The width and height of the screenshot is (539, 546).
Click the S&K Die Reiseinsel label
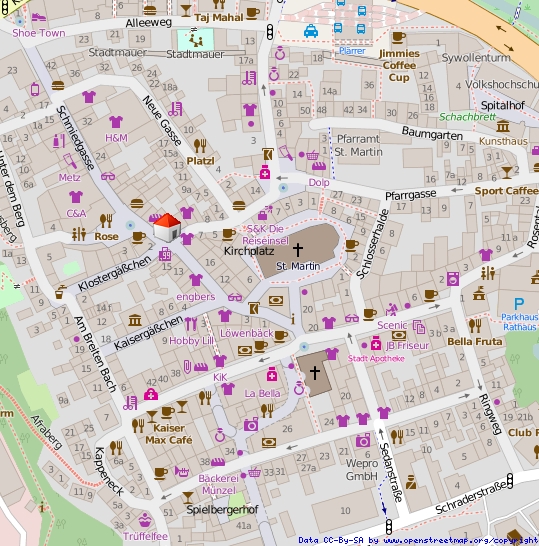pyautogui.click(x=265, y=235)
